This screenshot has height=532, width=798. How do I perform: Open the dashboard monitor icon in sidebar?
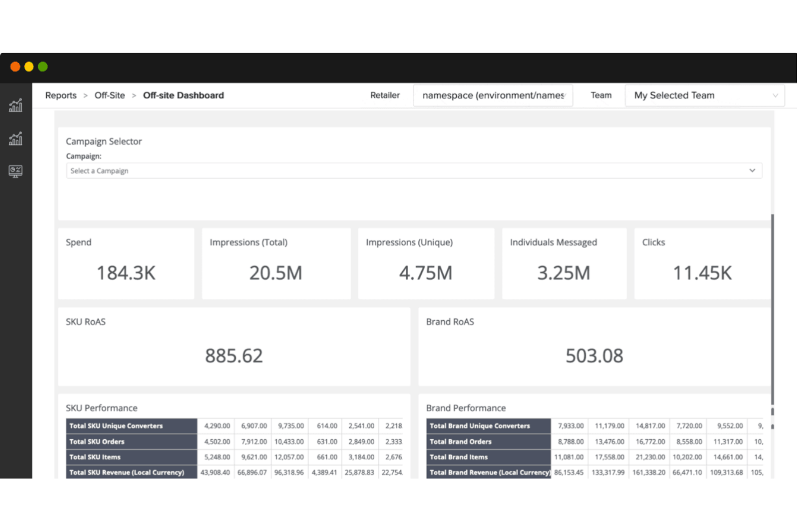(16, 171)
